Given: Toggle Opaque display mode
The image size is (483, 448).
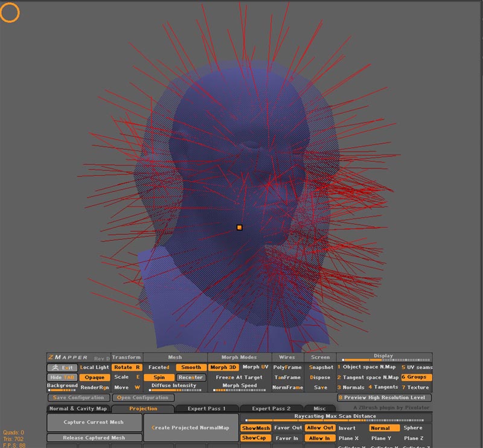Looking at the screenshot, I should [x=95, y=377].
